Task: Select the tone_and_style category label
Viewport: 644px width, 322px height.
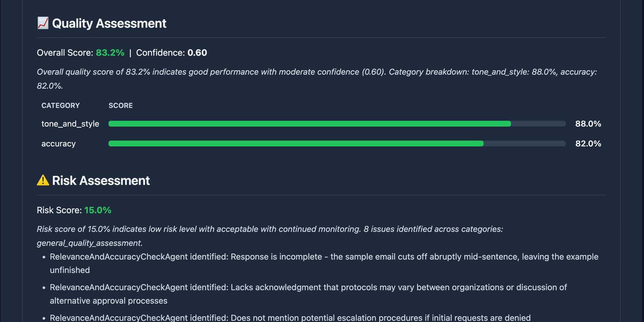Action: (70, 124)
